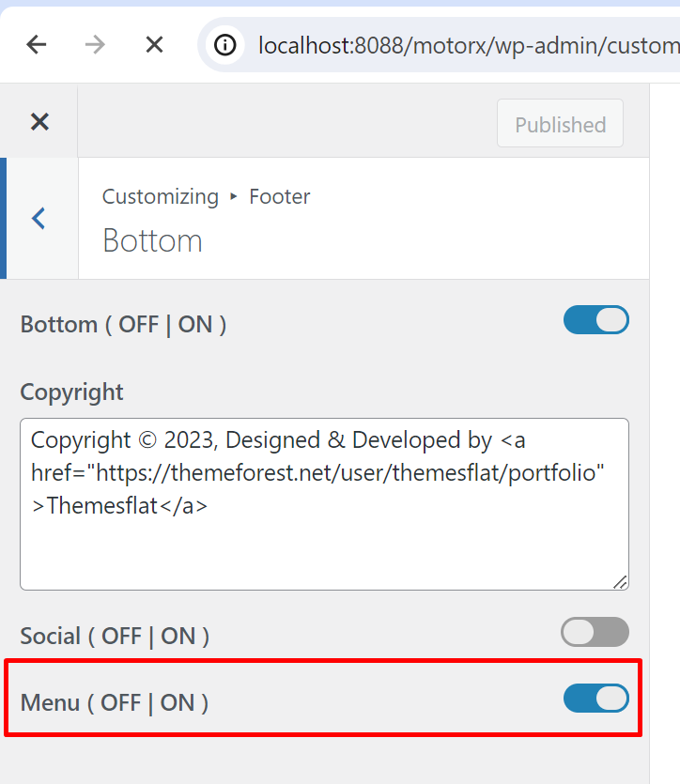Click the Customizing ▸ Footer breadcrumb text

pyautogui.click(x=206, y=196)
